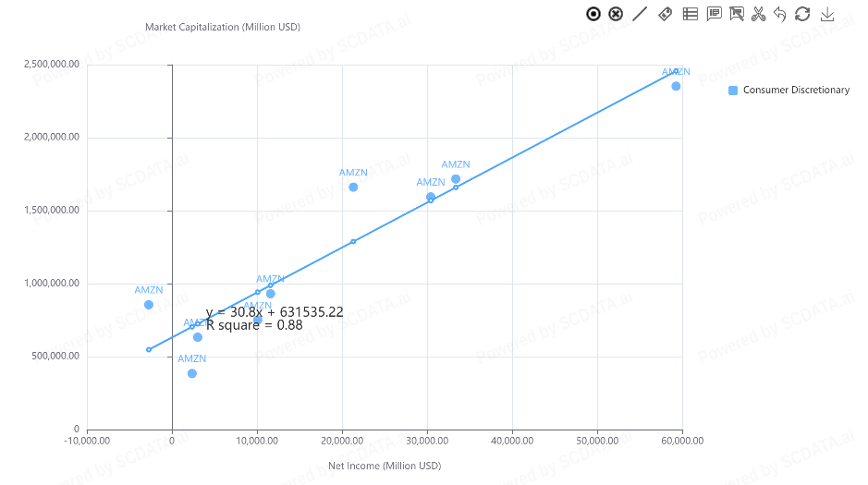Click the regression equation label text

[275, 312]
